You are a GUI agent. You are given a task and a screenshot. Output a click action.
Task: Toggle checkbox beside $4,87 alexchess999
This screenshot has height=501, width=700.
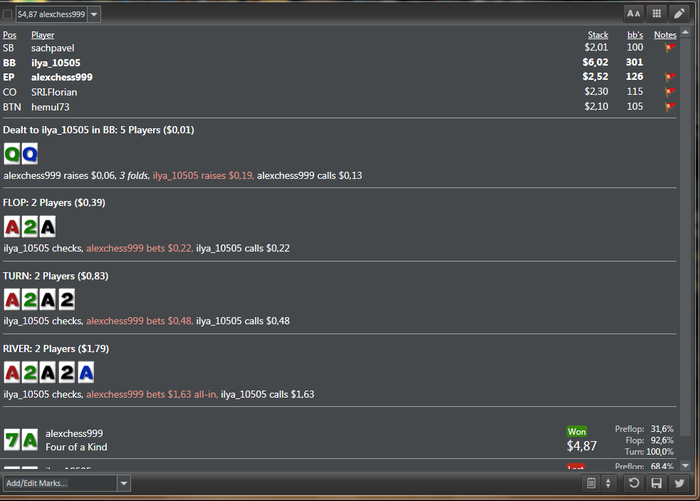pos(8,14)
